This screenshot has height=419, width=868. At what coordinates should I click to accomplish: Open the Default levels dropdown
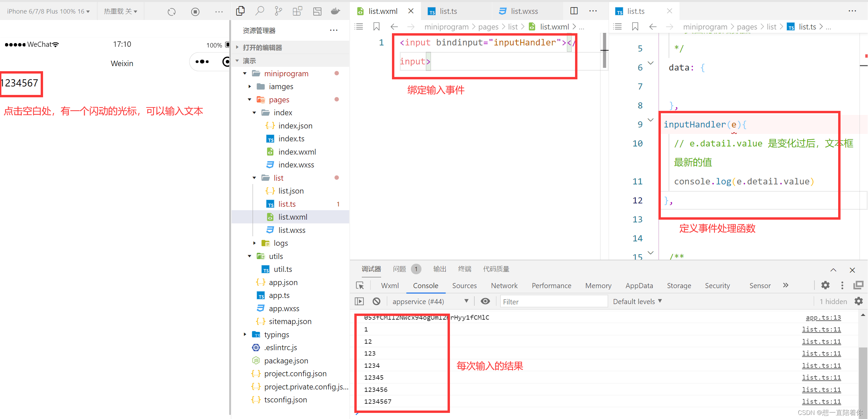pos(637,301)
